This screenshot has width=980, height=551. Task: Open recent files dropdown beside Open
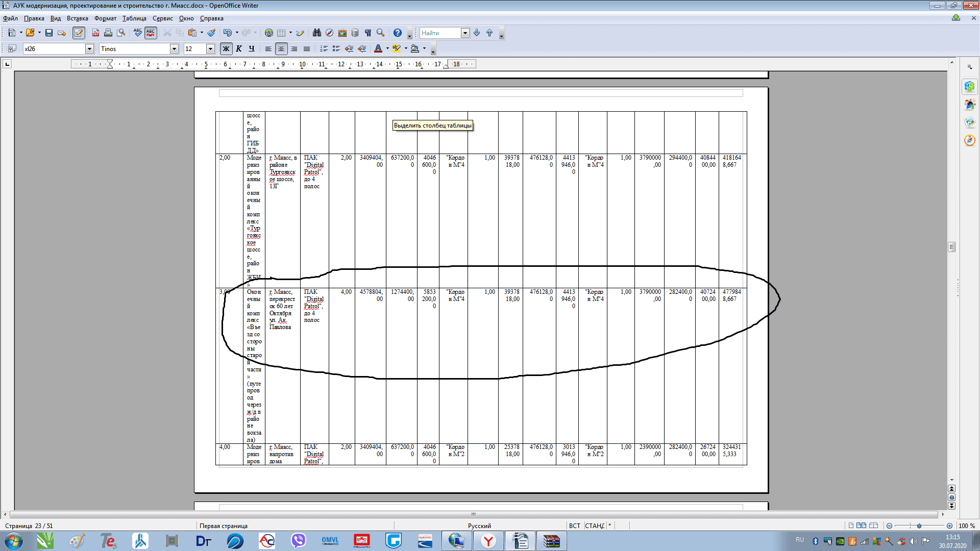39,33
